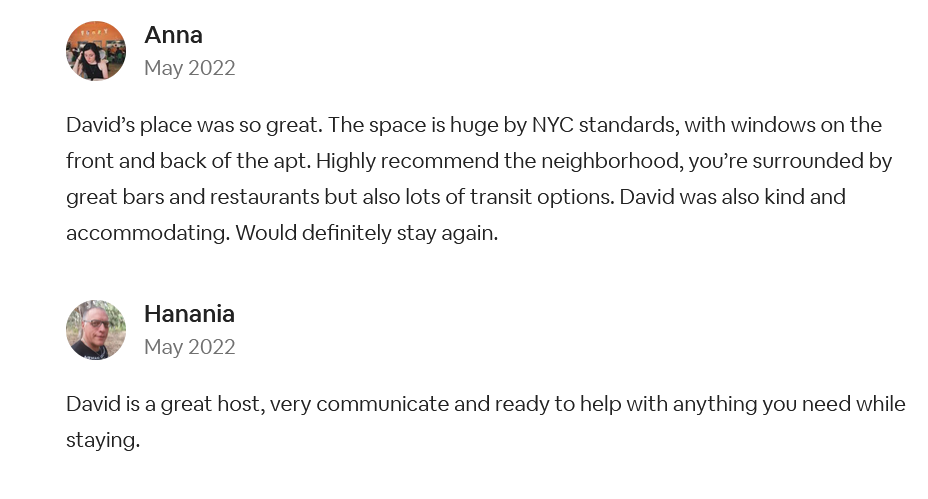Image resolution: width=928 pixels, height=499 pixels.
Task: Click the word "accommodating" in Anna's review
Action: pos(147,233)
